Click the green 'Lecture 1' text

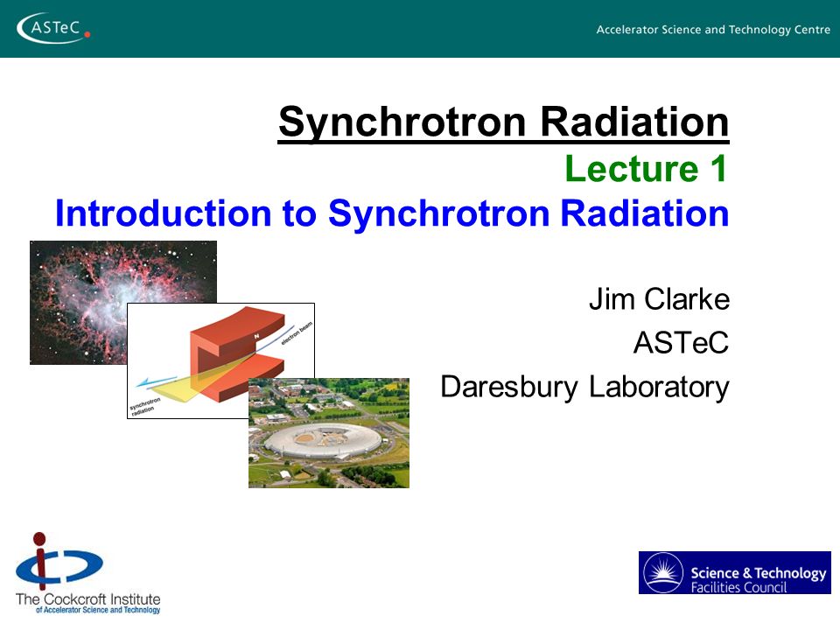(x=646, y=169)
